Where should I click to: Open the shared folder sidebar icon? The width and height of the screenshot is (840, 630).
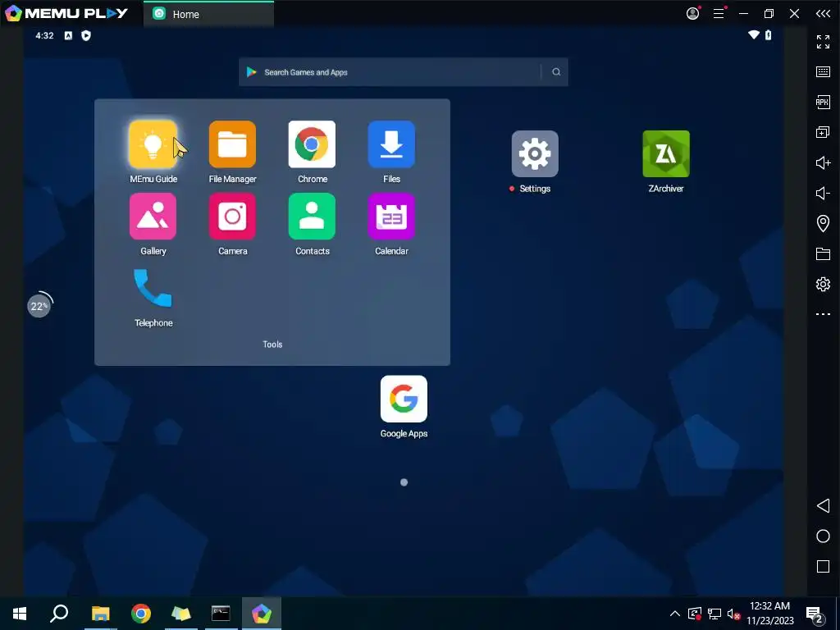click(823, 253)
